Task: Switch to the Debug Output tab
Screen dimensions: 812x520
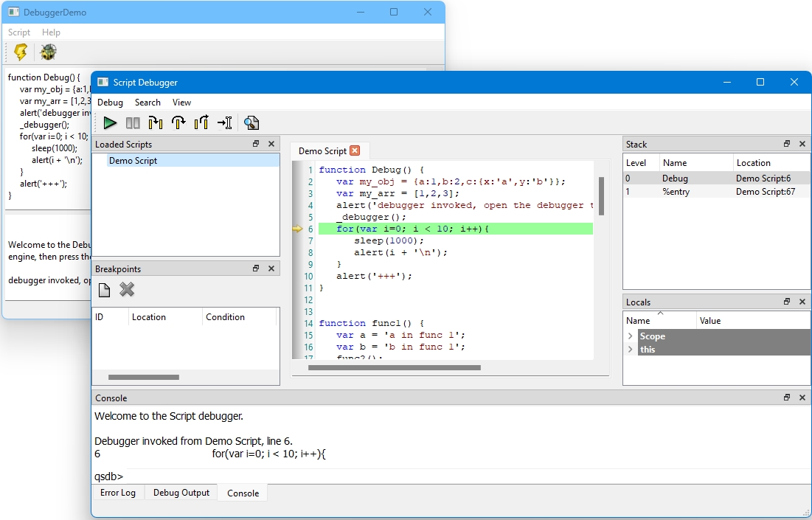Action: click(181, 493)
